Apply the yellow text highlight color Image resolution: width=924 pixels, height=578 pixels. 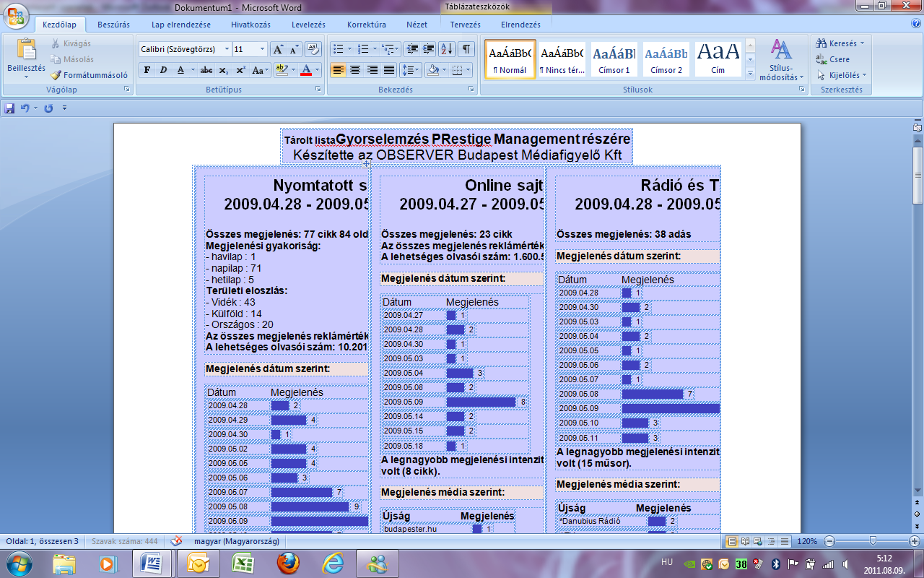[x=282, y=70]
